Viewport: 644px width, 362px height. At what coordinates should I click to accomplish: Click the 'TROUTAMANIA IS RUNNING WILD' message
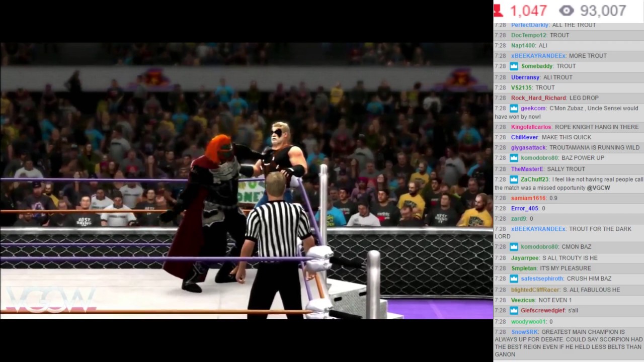pyautogui.click(x=594, y=148)
